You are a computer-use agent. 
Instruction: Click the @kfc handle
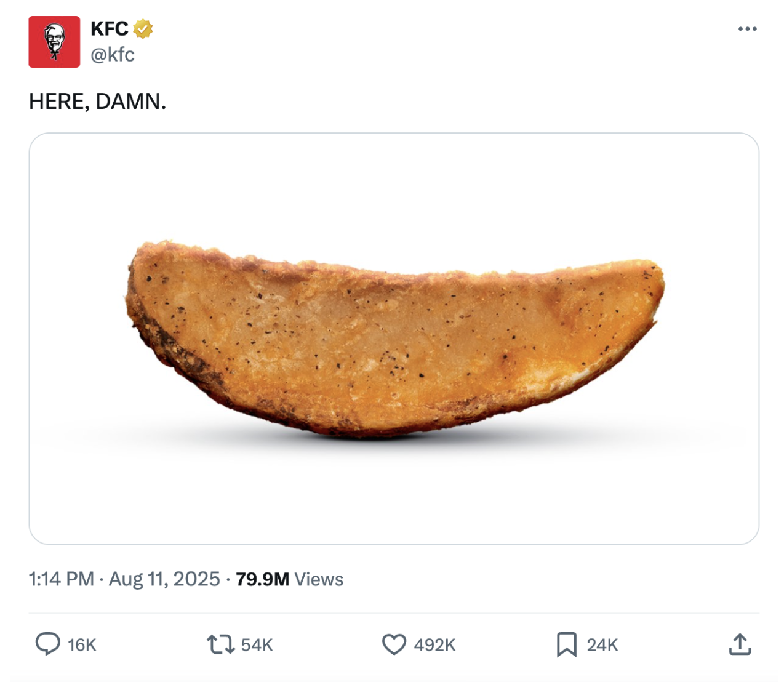click(113, 55)
